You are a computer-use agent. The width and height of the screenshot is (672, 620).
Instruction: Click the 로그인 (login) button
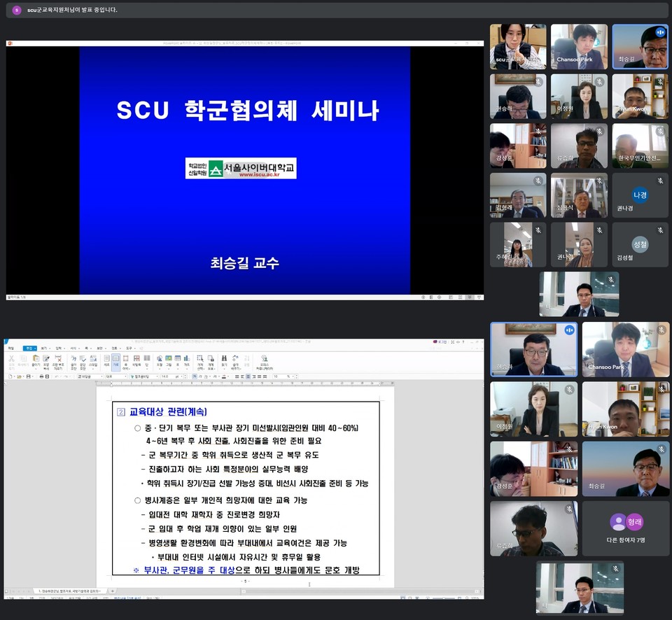point(442,342)
